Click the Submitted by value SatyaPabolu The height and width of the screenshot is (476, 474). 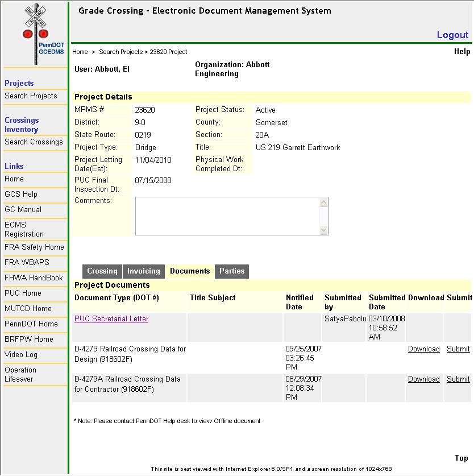(x=345, y=318)
